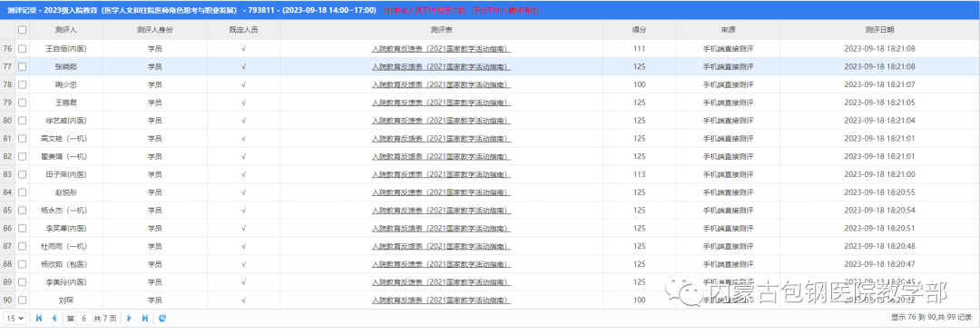Select the checkbox for row 90
The image size is (980, 335).
click(23, 300)
